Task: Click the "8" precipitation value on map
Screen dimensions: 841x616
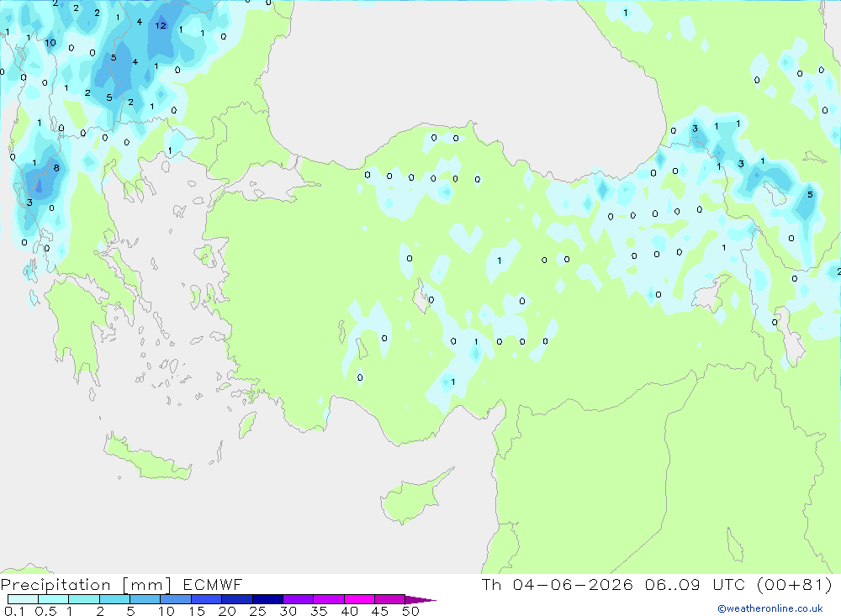Action: coord(56,168)
